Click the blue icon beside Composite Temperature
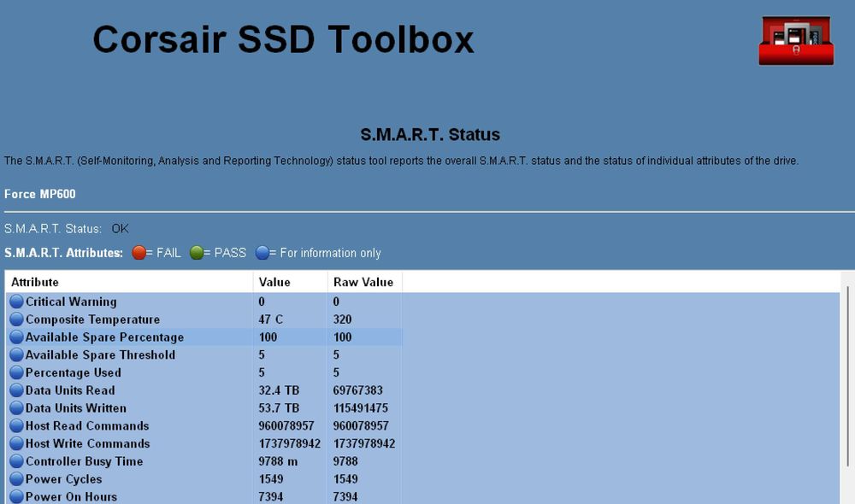The width and height of the screenshot is (855, 504). click(17, 319)
